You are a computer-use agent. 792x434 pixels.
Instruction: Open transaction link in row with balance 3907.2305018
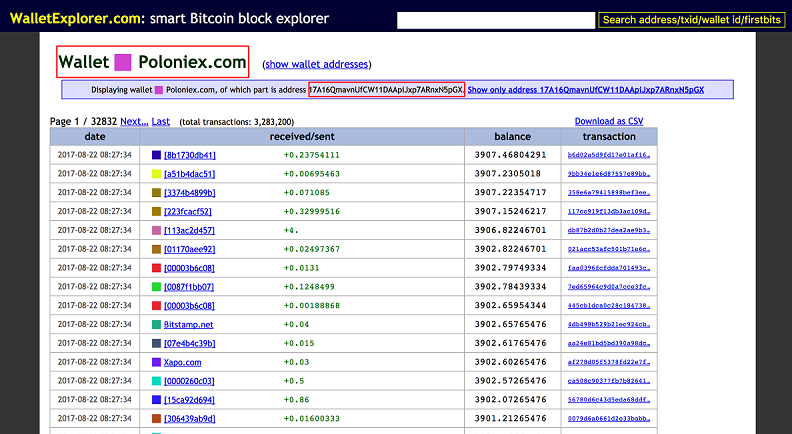(609, 174)
